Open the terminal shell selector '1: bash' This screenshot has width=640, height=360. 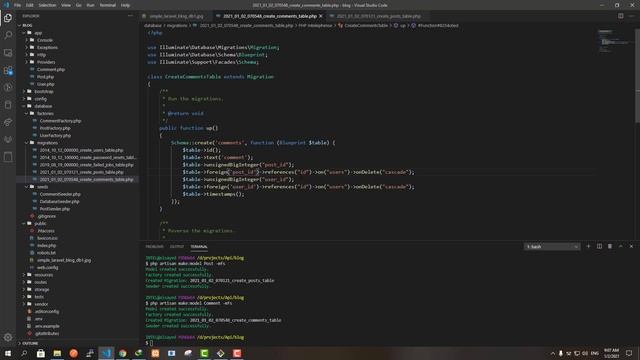click(552, 247)
